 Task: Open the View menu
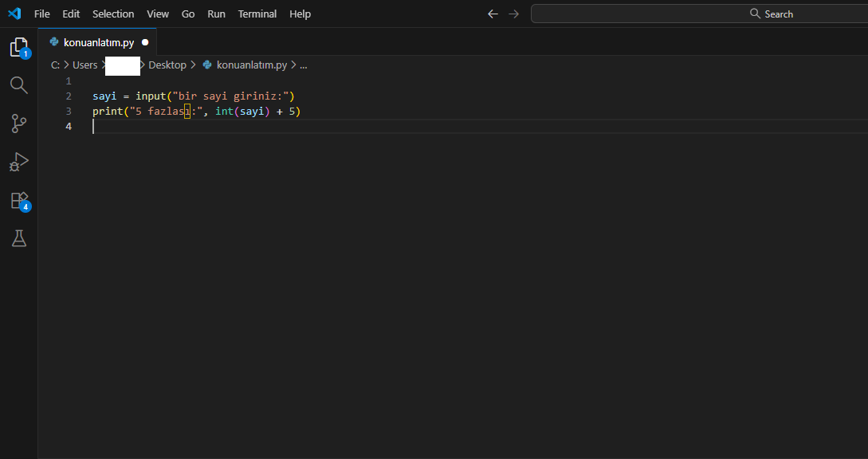click(158, 14)
